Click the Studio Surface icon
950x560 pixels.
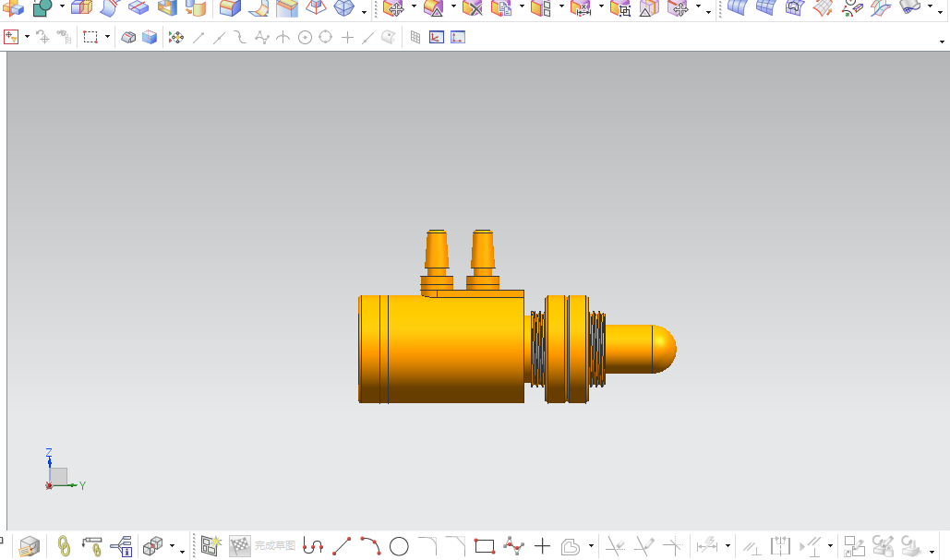pos(794,8)
